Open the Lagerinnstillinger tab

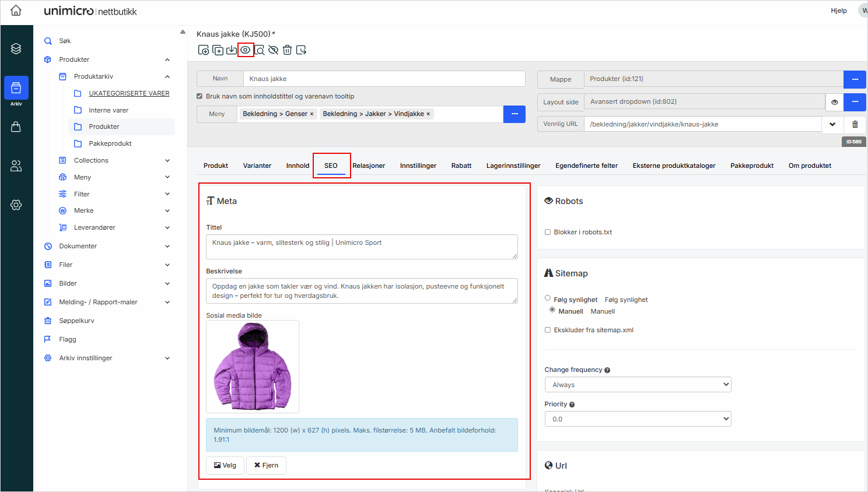click(513, 166)
